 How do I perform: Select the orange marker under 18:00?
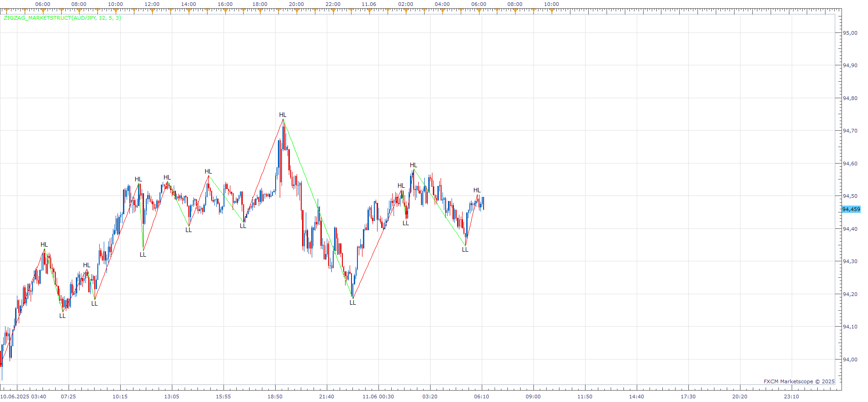[261, 11]
